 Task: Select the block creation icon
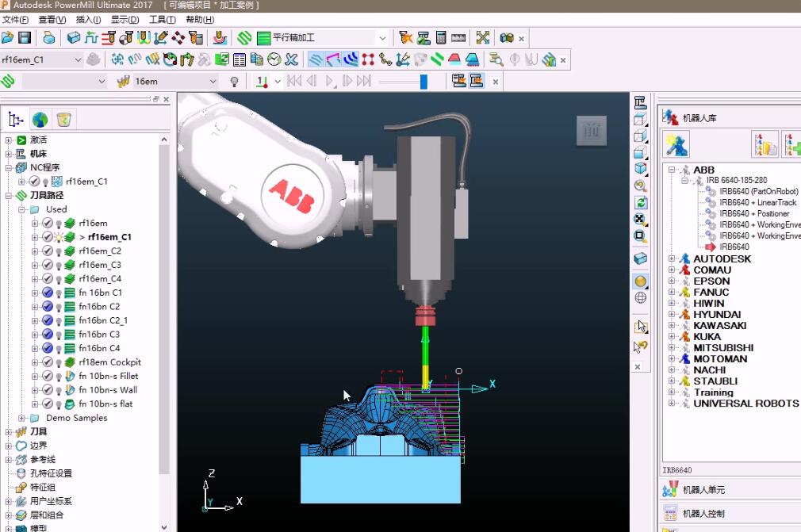(74, 38)
